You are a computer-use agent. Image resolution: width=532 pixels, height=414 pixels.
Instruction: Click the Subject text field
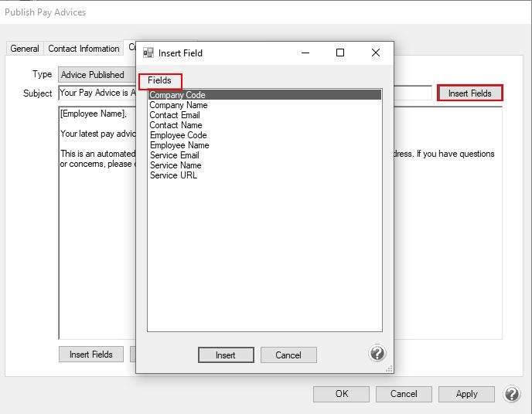point(97,93)
